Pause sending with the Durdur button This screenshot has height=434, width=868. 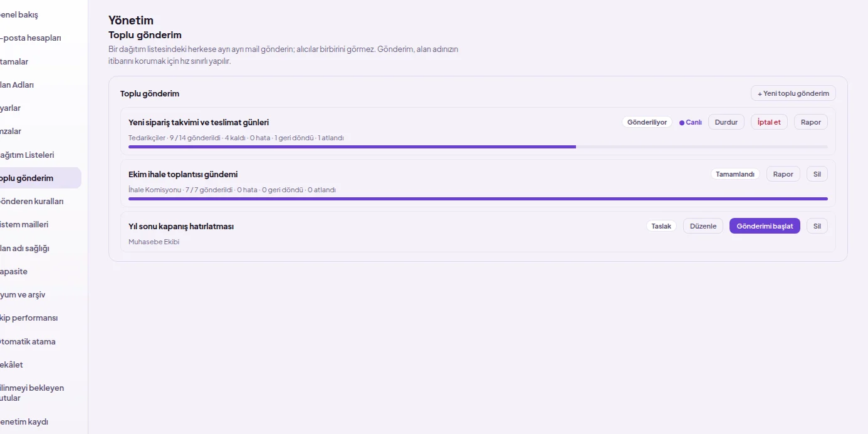tap(726, 122)
